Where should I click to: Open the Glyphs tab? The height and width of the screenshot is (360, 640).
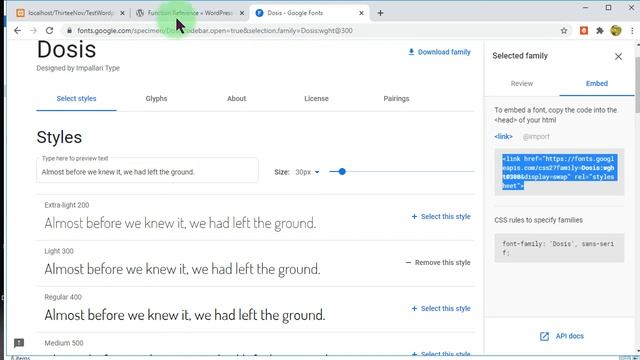pyautogui.click(x=156, y=99)
